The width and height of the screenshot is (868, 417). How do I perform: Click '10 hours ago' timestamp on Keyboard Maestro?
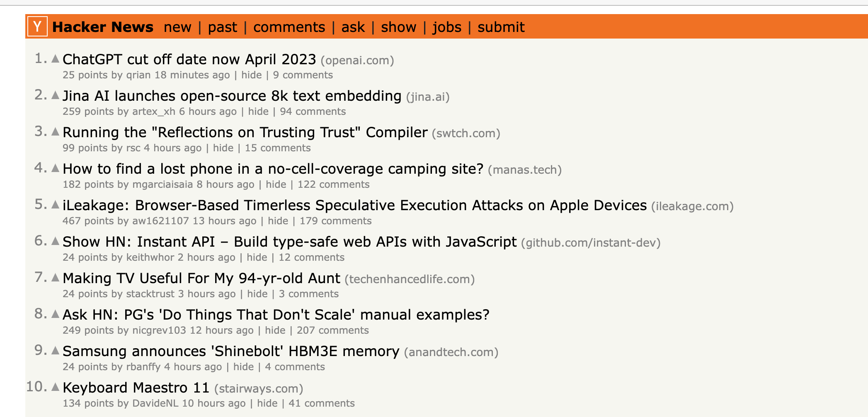214,403
